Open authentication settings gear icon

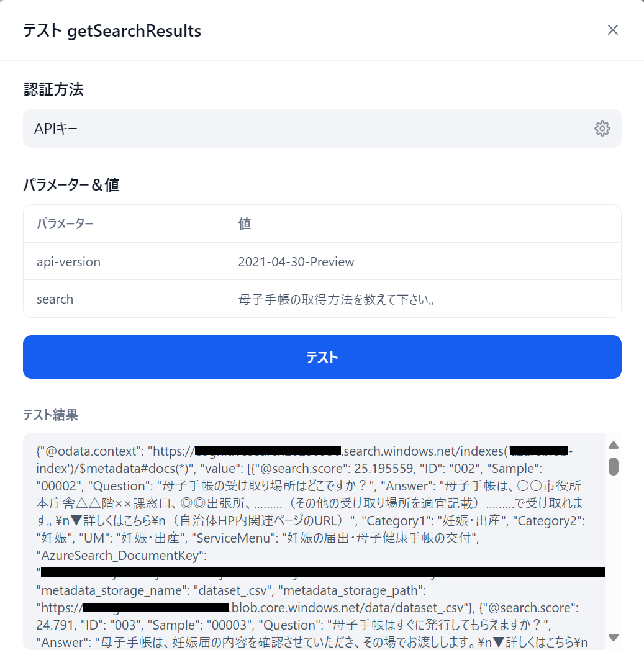pos(602,129)
